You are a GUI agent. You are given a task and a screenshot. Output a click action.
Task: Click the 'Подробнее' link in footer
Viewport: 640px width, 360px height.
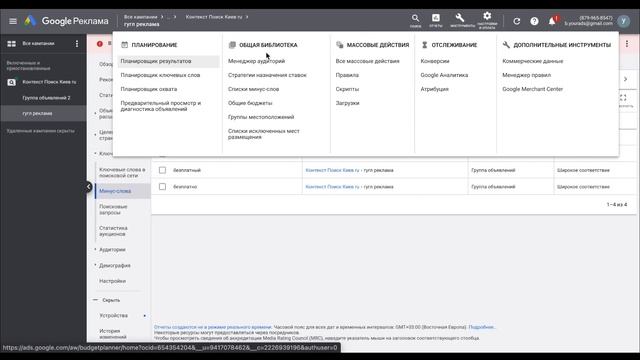[x=481, y=327]
